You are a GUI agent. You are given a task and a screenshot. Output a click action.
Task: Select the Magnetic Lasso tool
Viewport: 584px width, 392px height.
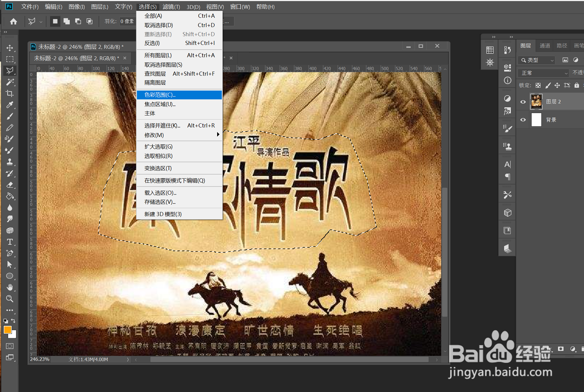tap(10, 71)
